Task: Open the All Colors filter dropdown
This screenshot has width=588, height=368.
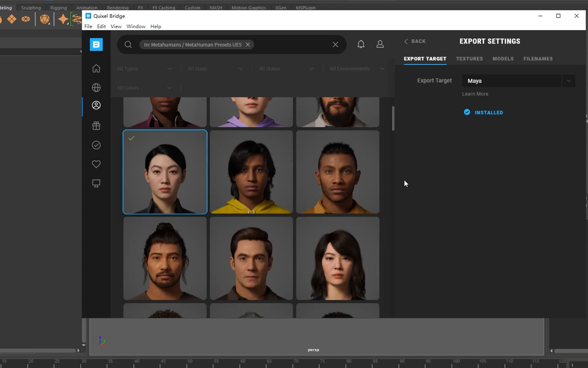Action: (145, 88)
